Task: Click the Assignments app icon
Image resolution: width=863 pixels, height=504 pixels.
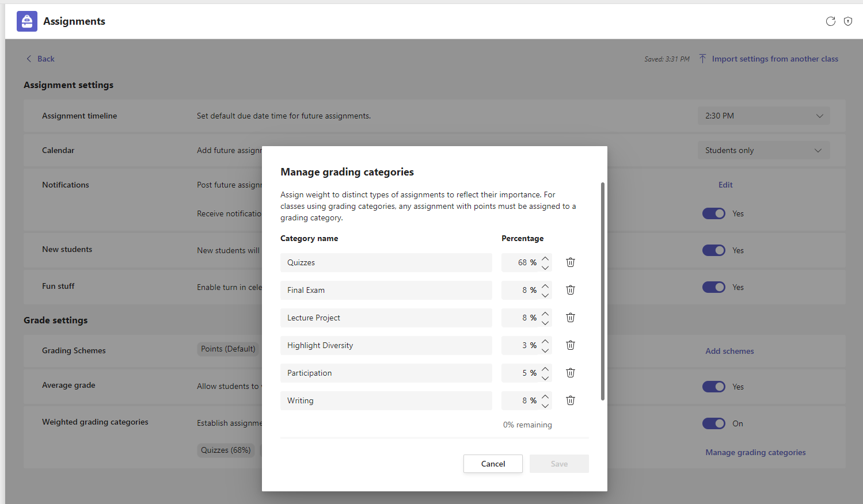Action: coord(26,21)
